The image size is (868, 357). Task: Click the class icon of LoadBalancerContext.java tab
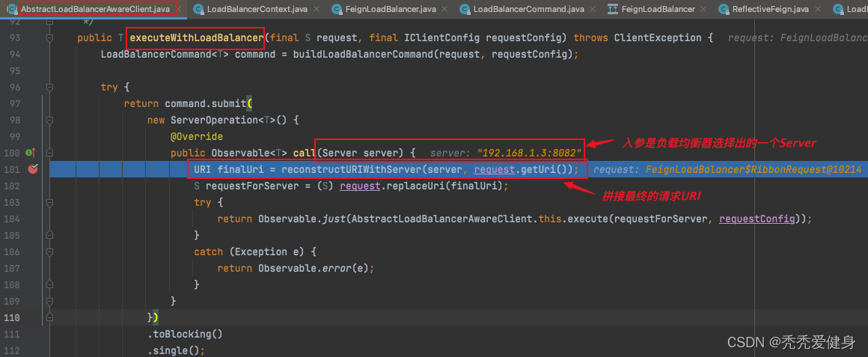pos(198,9)
